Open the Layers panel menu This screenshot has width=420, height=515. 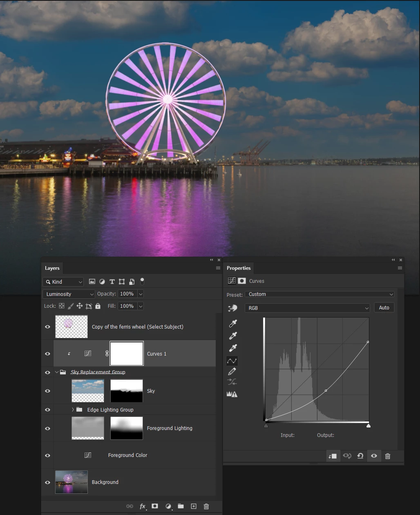pos(218,268)
